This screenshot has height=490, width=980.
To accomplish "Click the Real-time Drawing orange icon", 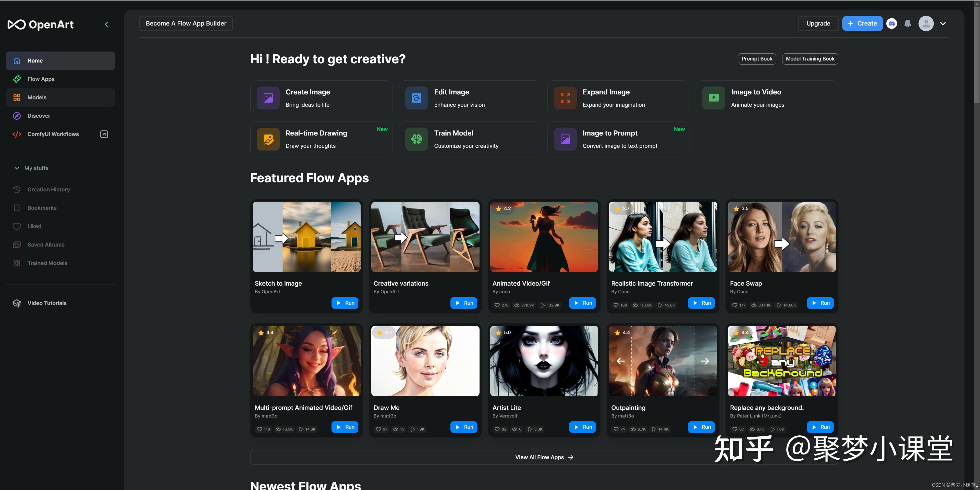I will point(268,139).
